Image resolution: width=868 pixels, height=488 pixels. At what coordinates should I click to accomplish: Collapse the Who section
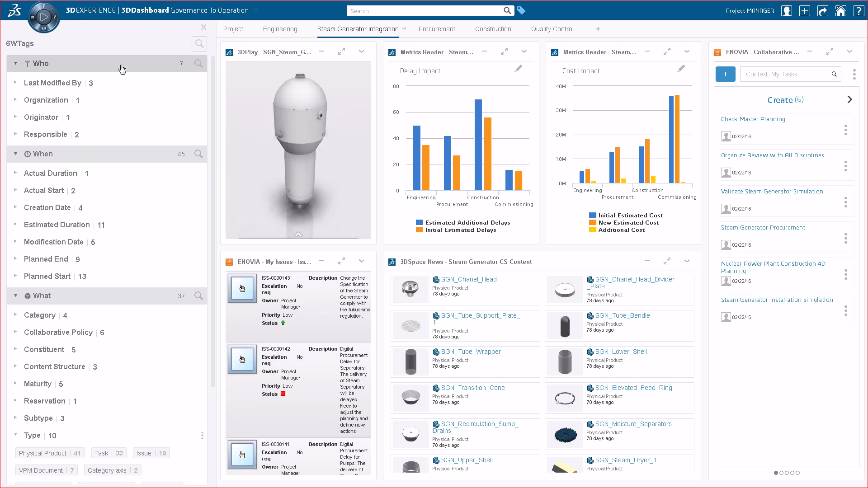click(x=15, y=64)
